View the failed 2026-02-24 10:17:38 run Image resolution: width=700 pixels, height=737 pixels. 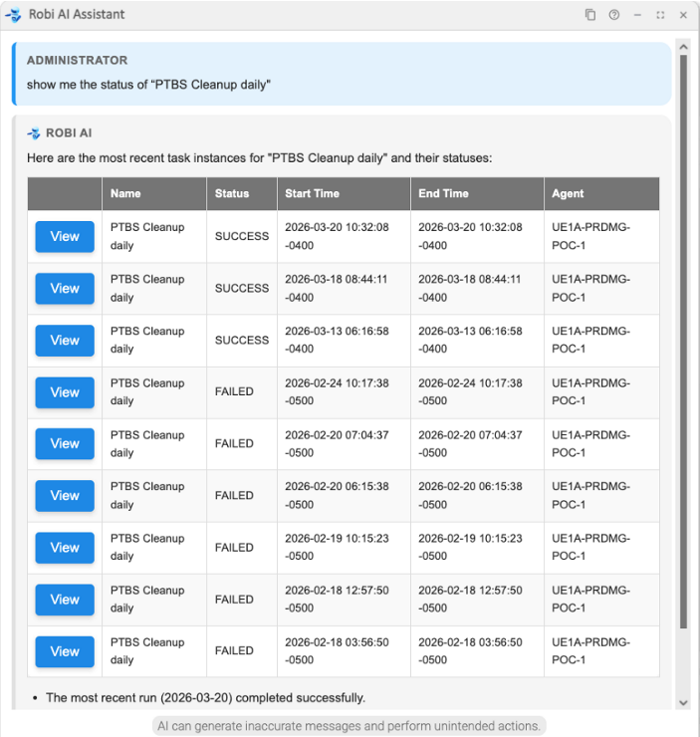[x=65, y=392]
